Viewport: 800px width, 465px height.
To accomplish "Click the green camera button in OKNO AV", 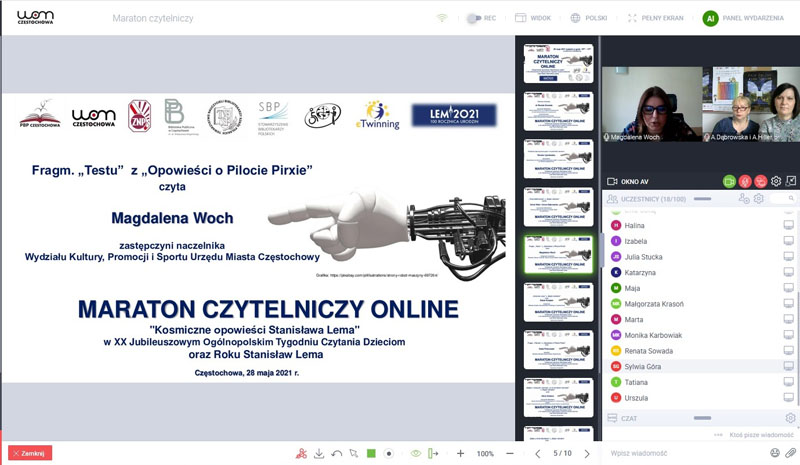I will [x=730, y=181].
